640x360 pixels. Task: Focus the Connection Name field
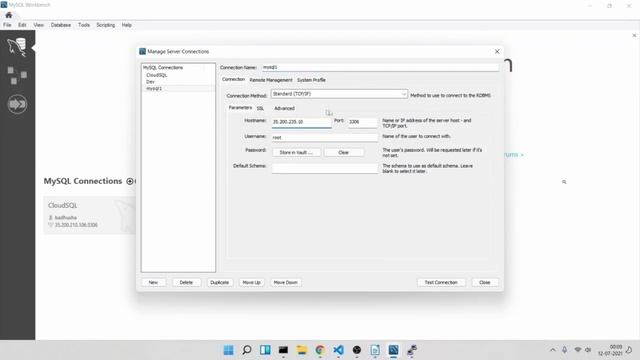click(x=380, y=67)
